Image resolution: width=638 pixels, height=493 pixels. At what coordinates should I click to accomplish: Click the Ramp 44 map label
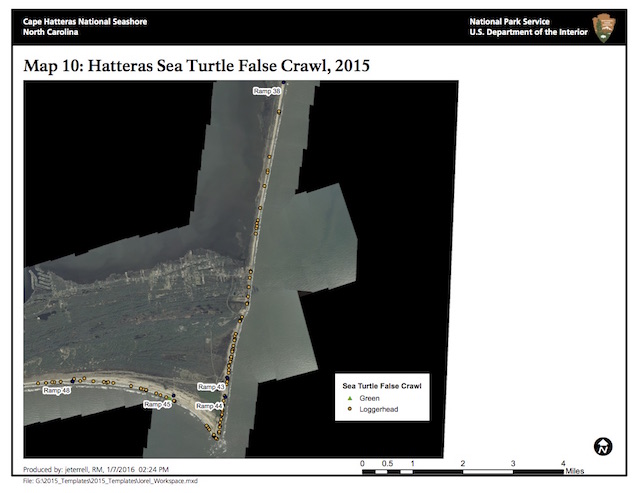click(210, 406)
